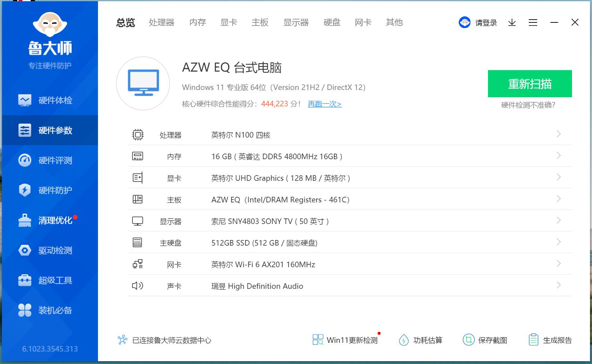Image resolution: width=592 pixels, height=364 pixels.
Task: Select 硬件评测 in the sidebar
Action: 50,160
